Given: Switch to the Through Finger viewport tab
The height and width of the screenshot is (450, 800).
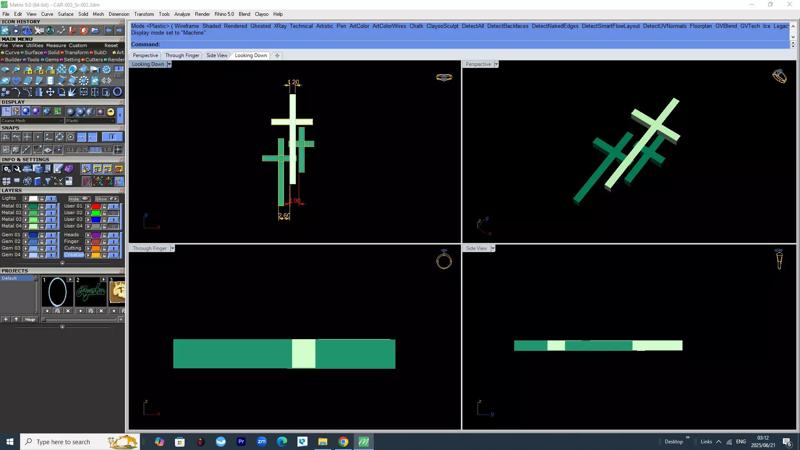Looking at the screenshot, I should tap(182, 55).
